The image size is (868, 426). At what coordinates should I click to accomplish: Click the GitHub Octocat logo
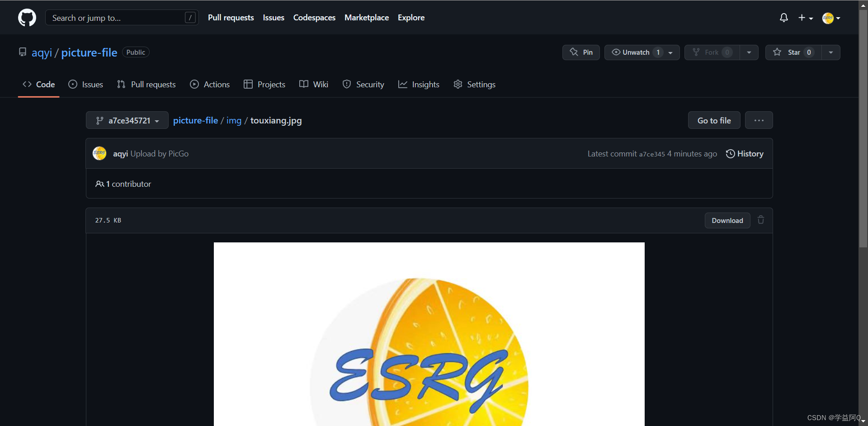tap(27, 18)
